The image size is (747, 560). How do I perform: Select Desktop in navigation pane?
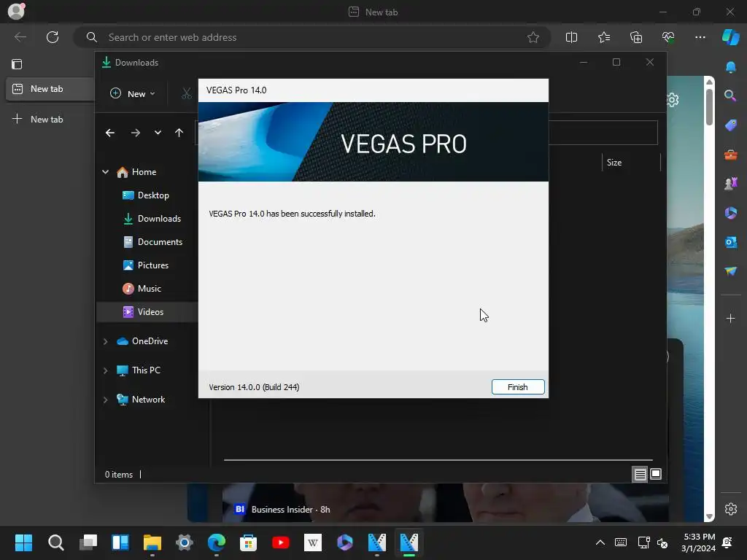153,195
